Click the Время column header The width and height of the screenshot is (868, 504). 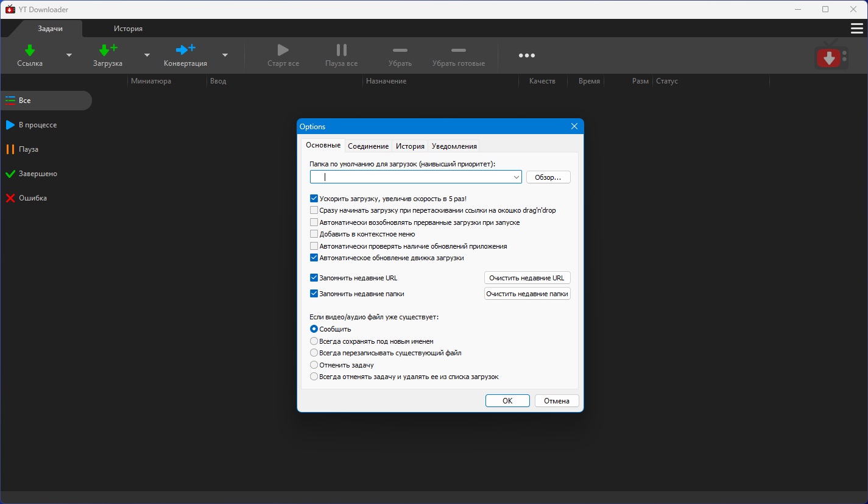tap(586, 81)
